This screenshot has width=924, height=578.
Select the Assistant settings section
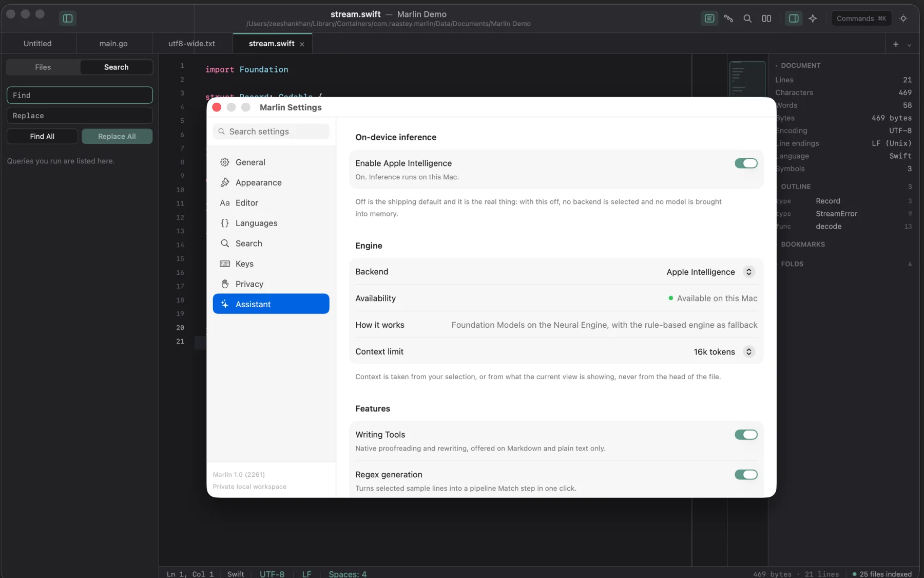271,304
